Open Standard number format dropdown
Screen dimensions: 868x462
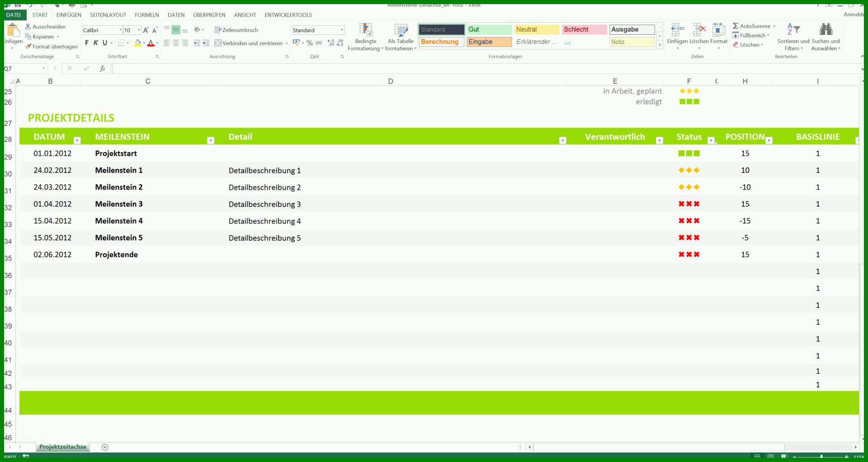point(342,30)
